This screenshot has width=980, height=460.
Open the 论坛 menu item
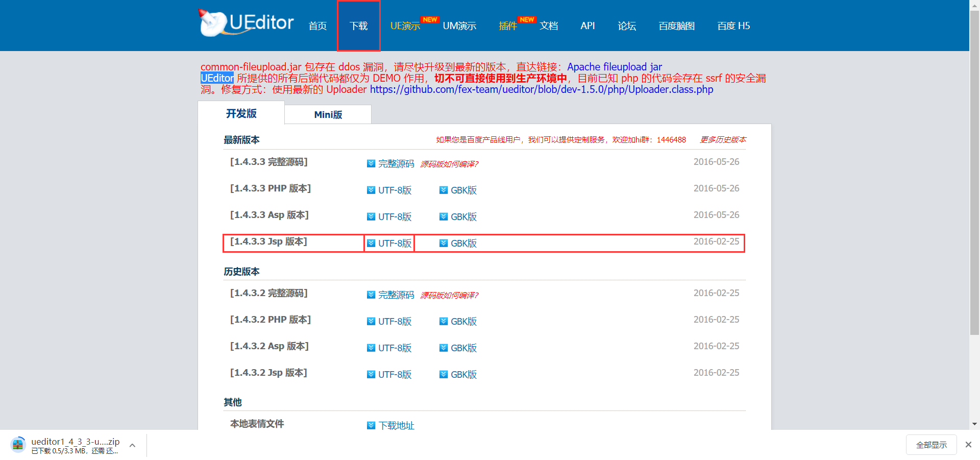(627, 26)
